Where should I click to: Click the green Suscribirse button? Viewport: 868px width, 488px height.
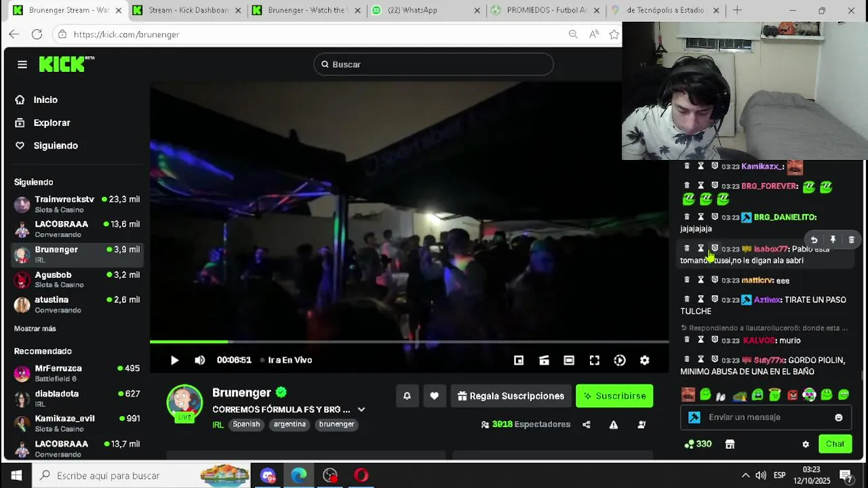point(614,396)
